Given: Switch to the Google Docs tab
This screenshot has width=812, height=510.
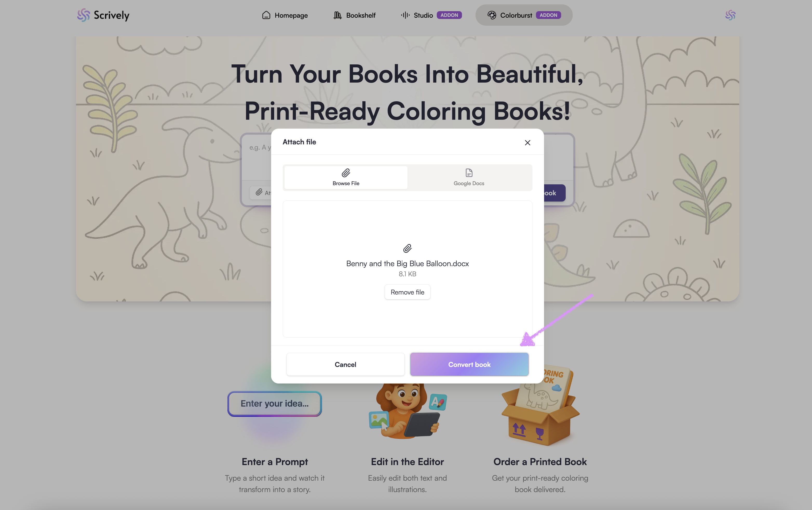Looking at the screenshot, I should point(469,177).
